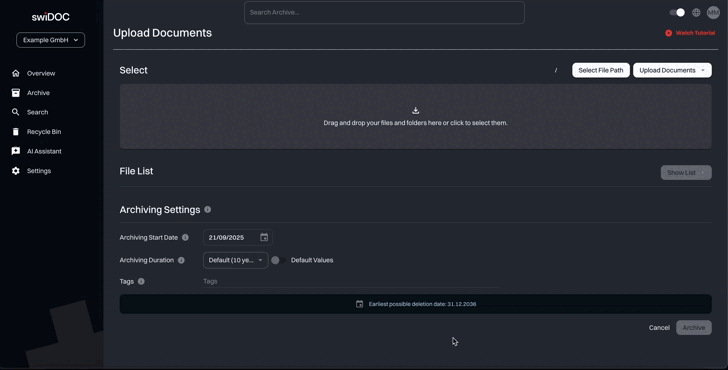Toggle the dark mode switch at top right
Viewport: 728px width, 370px height.
677,13
